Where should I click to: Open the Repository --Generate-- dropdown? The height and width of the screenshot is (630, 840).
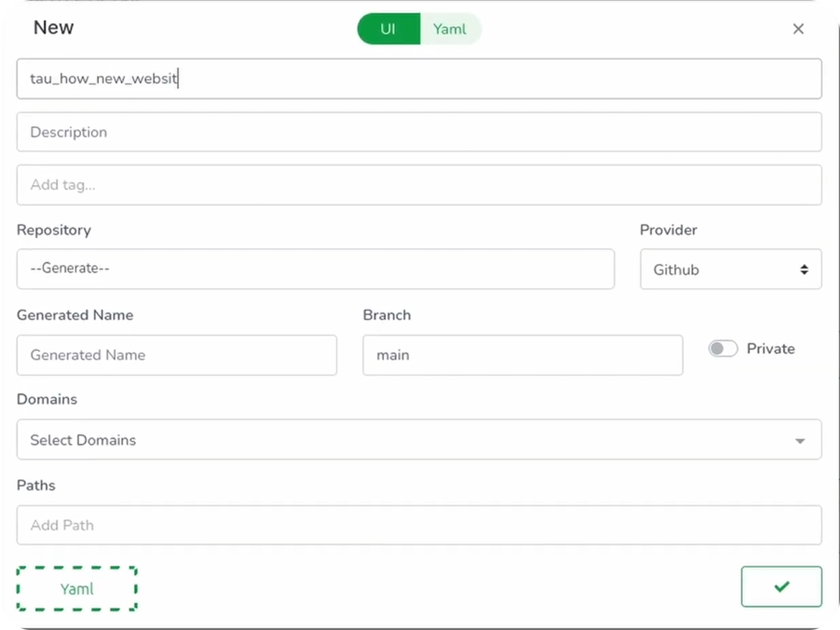coord(315,269)
